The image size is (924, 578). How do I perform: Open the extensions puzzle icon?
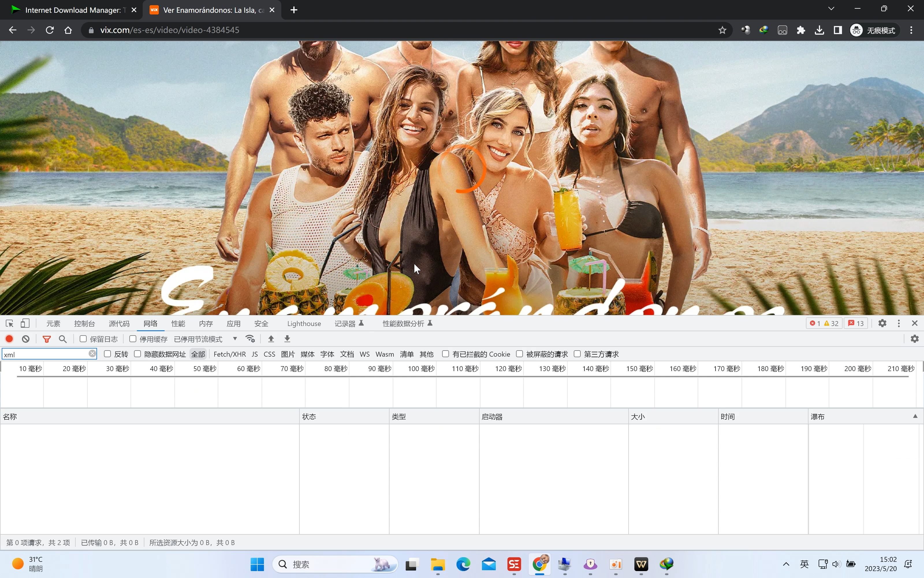(801, 30)
